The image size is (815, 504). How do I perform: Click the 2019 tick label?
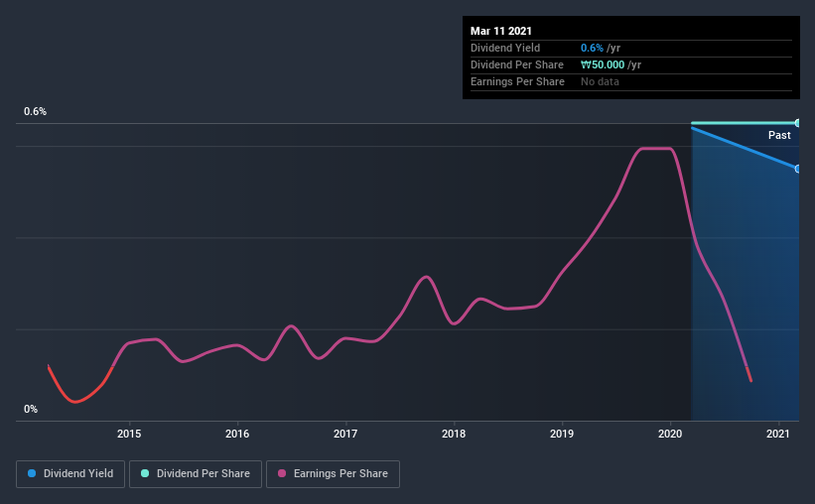[x=562, y=434]
